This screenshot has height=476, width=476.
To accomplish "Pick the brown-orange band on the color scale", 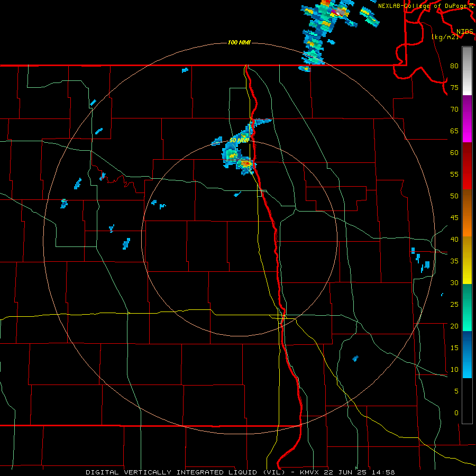I will tap(467, 213).
